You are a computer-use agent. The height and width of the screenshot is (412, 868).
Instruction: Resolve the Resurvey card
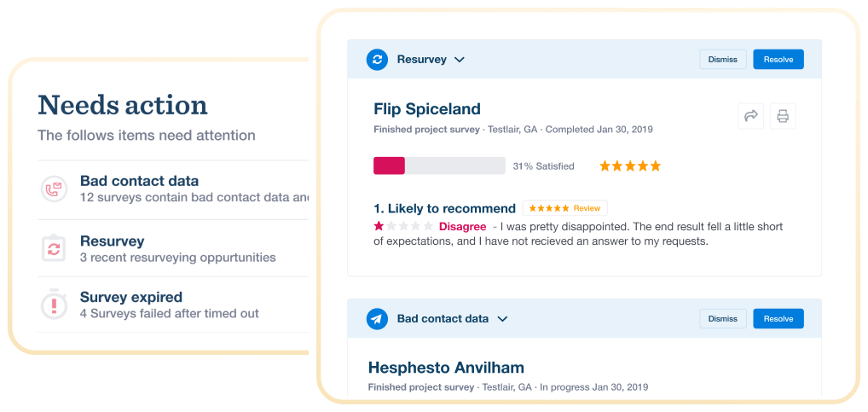tap(778, 59)
